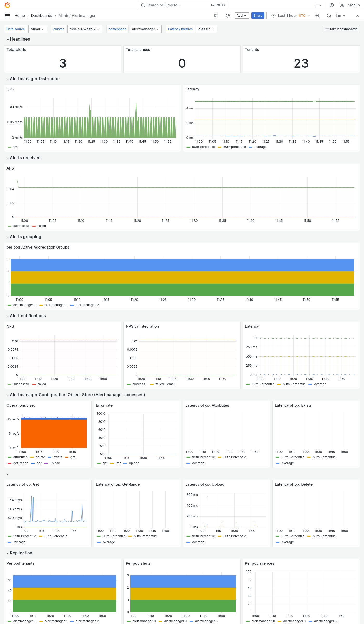Open per pod Active Aggregation Groups title
The width and height of the screenshot is (364, 624).
38,247
